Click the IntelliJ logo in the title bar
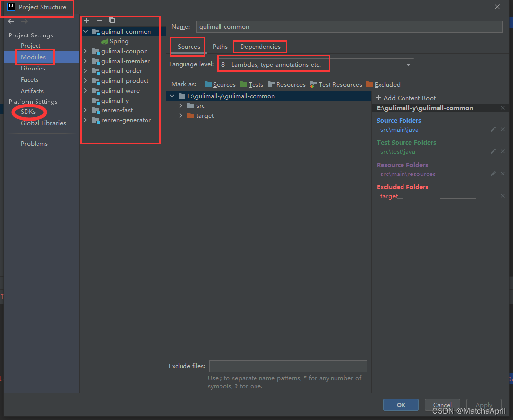Screen dimensions: 513x420 click(x=11, y=7)
